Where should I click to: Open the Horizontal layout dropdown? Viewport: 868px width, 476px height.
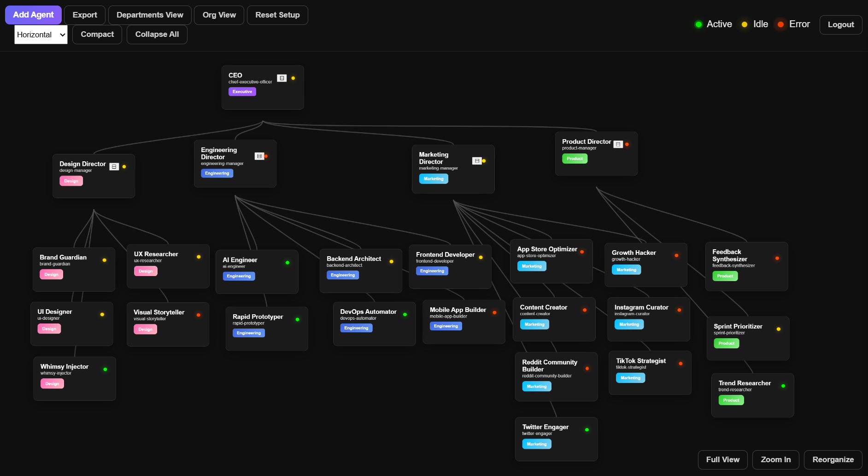point(41,35)
